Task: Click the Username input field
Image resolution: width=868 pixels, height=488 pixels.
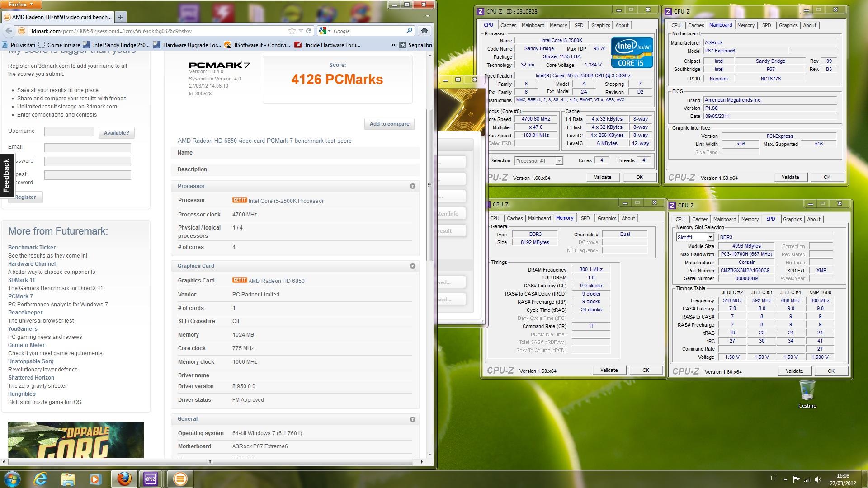Action: click(69, 131)
